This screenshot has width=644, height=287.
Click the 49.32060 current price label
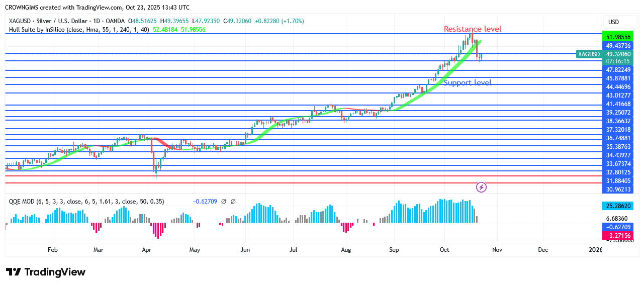tap(618, 54)
